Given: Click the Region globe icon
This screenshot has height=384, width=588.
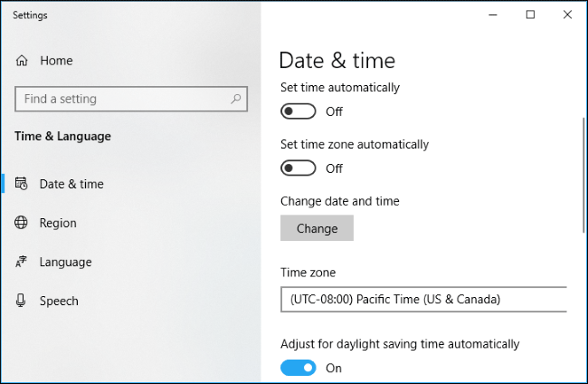Looking at the screenshot, I should [x=21, y=223].
